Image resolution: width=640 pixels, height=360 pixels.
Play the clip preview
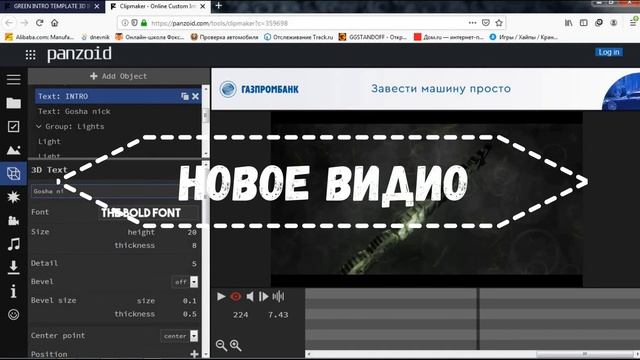[221, 296]
